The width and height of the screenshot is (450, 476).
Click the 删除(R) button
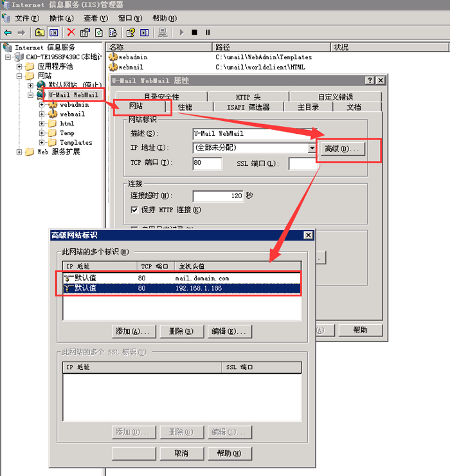pyautogui.click(x=181, y=331)
